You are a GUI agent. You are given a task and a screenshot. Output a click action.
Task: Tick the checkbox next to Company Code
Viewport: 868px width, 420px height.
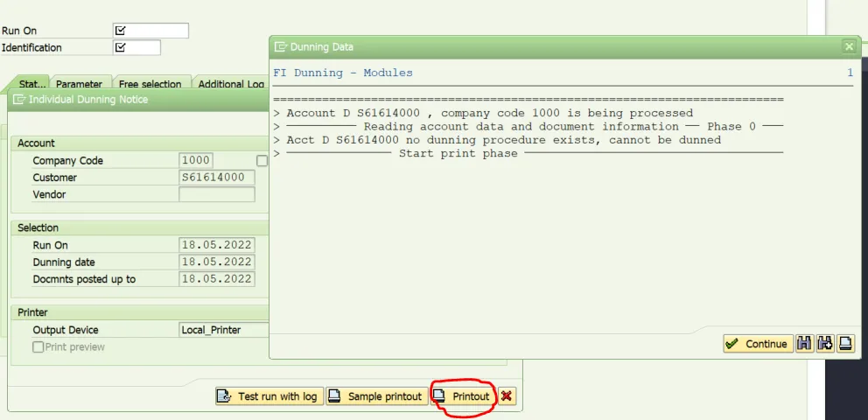pyautogui.click(x=262, y=161)
